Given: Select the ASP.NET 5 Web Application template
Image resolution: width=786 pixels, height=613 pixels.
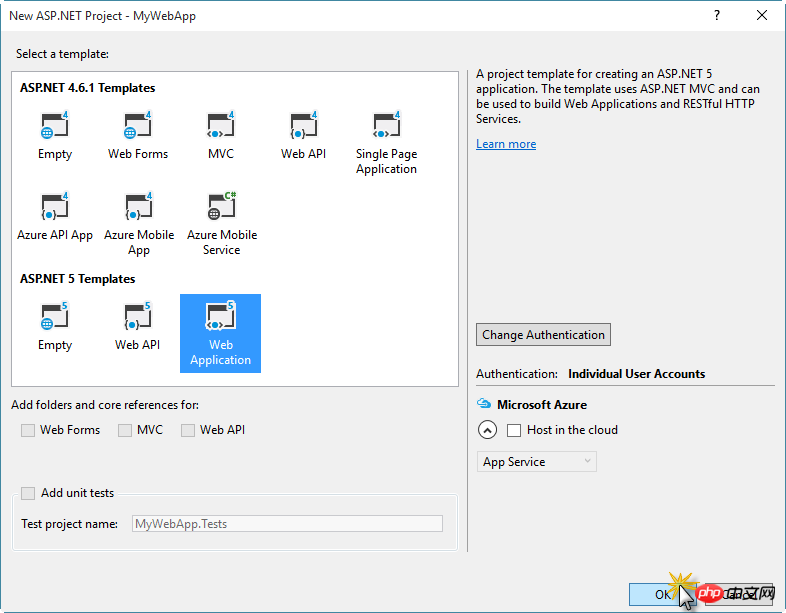Looking at the screenshot, I should (221, 333).
